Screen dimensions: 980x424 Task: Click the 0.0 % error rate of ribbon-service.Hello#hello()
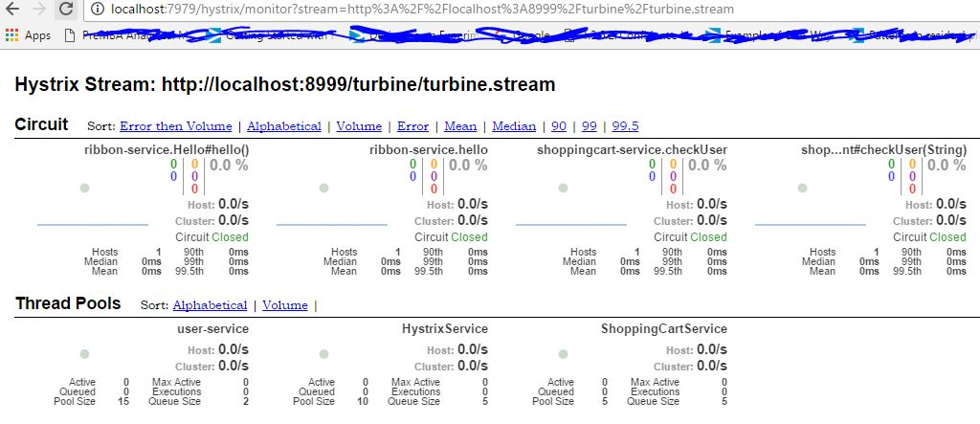(x=229, y=166)
